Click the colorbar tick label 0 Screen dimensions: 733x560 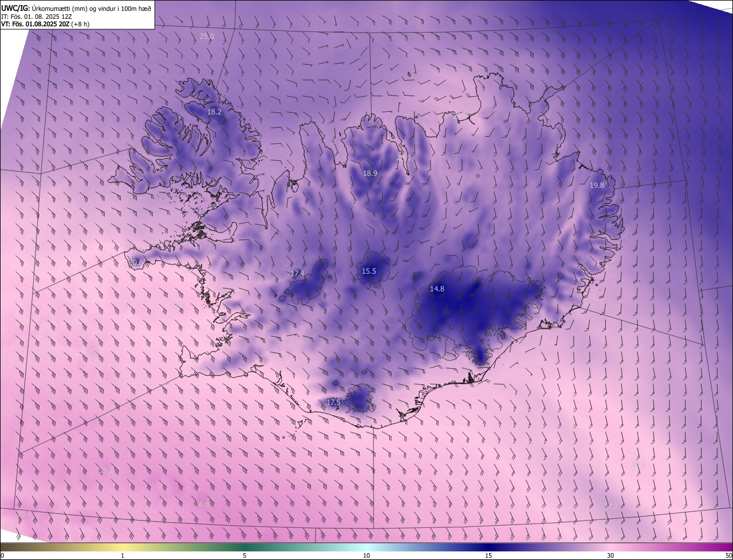(x=2, y=555)
